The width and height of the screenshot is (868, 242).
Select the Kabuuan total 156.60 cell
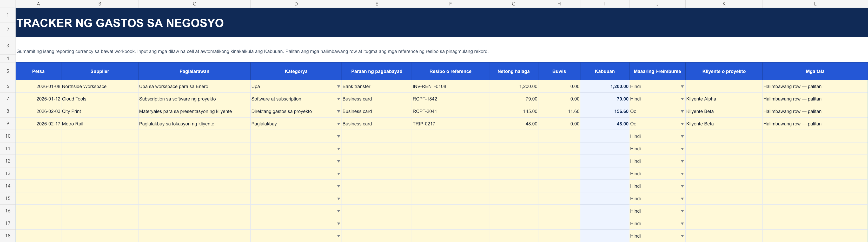[x=605, y=111]
